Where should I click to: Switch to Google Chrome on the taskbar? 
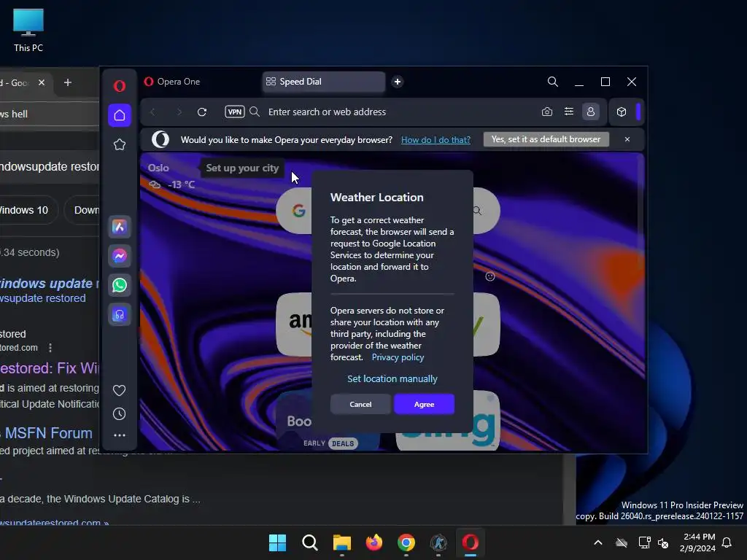[x=406, y=542]
